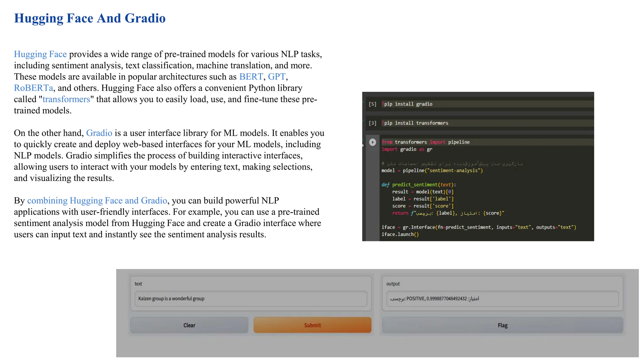Open combining Hugging Face and Gradio link
This screenshot has height=362, width=644.
point(97,200)
